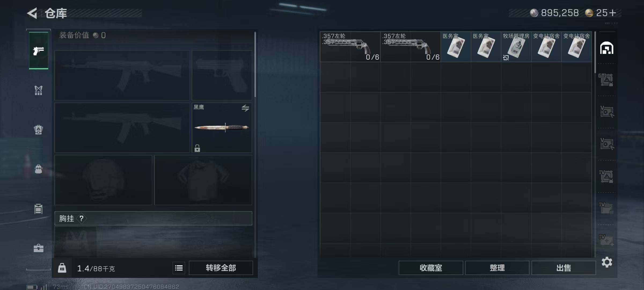Click the 整理 sort button
This screenshot has height=290, width=644.
click(497, 268)
